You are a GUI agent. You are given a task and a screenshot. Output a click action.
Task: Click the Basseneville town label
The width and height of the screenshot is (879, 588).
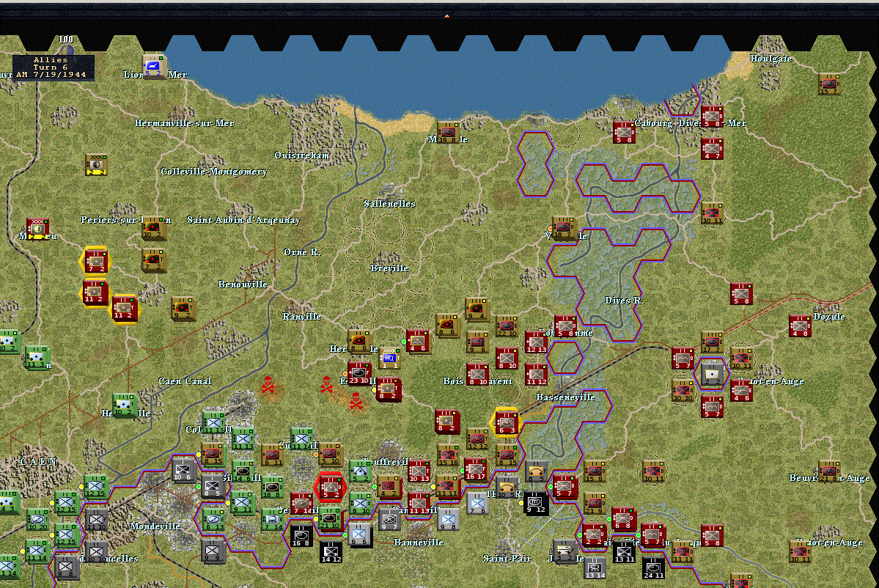click(x=565, y=397)
